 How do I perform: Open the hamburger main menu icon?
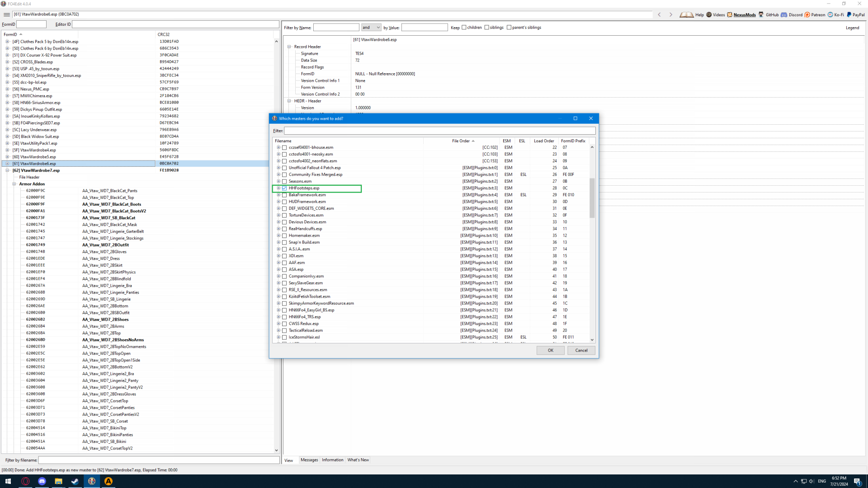[7, 14]
